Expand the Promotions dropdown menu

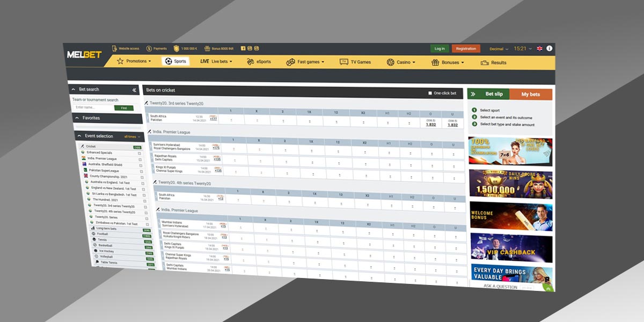134,61
